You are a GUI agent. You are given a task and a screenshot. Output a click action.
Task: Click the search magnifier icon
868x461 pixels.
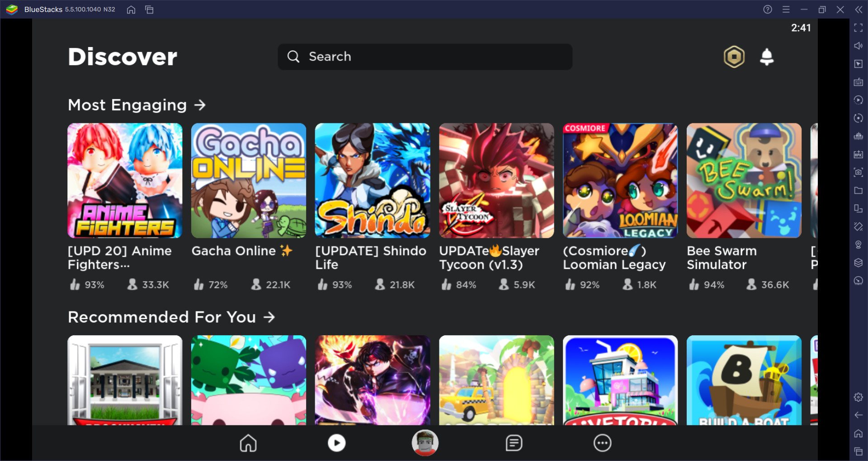coord(293,56)
